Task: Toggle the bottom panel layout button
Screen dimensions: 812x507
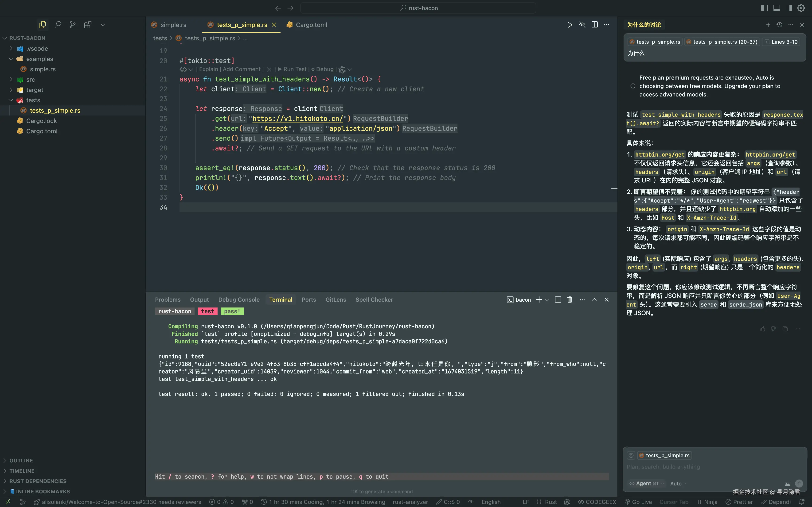Action: [777, 8]
